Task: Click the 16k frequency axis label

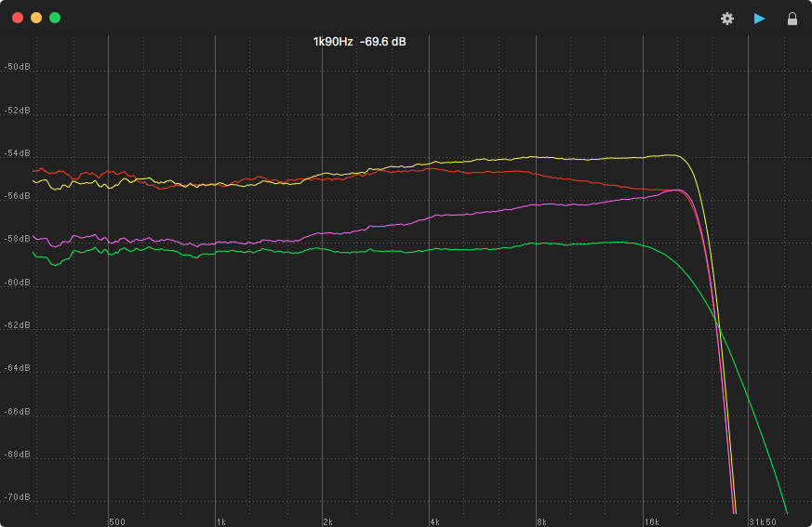Action: coord(650,521)
